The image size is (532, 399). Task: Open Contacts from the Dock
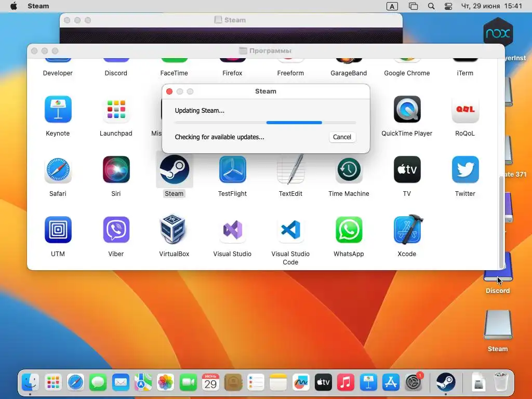click(233, 382)
